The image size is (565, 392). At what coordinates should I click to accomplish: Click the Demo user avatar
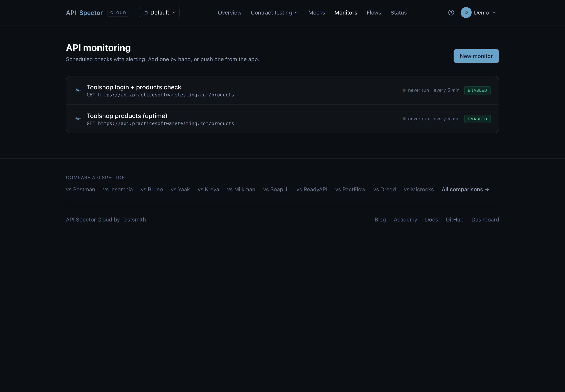(x=466, y=13)
